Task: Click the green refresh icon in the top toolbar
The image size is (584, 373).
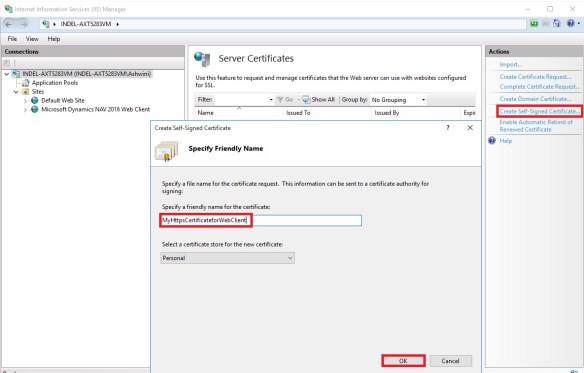Action: (x=534, y=23)
